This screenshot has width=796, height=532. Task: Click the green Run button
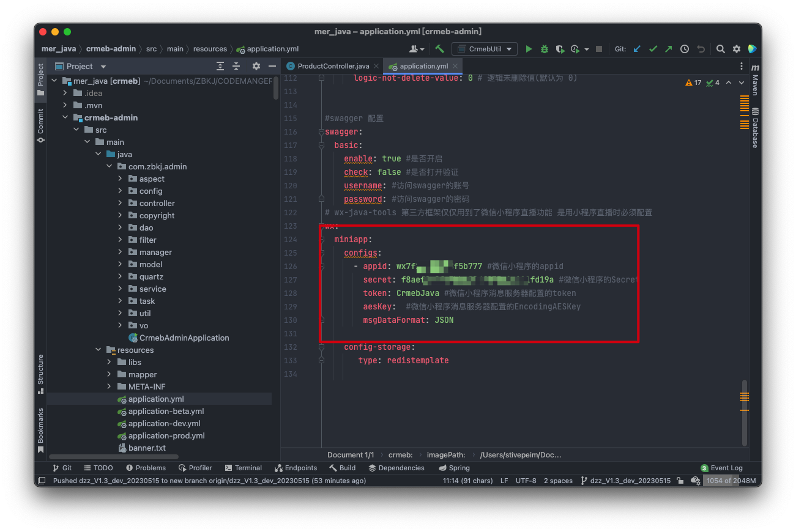529,49
